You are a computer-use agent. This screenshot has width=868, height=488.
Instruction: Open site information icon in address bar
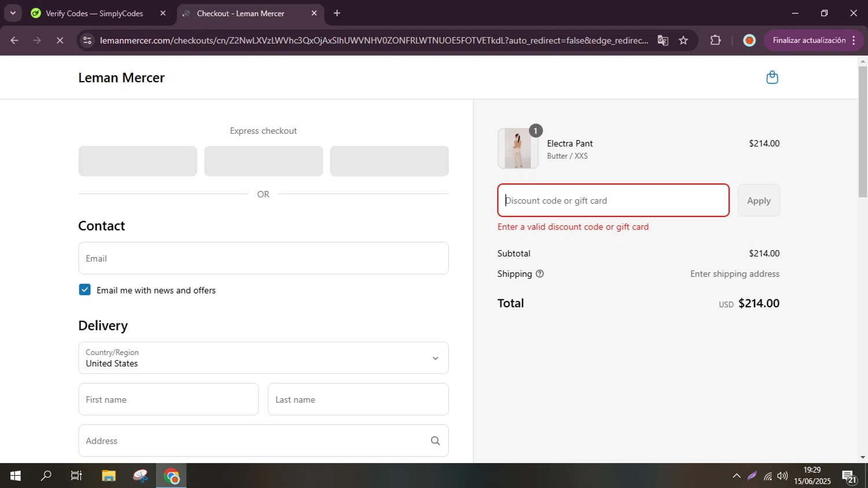[x=87, y=41]
